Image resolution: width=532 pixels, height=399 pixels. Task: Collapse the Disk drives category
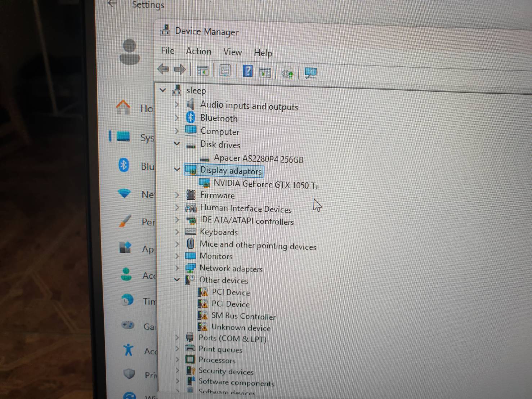coord(176,144)
